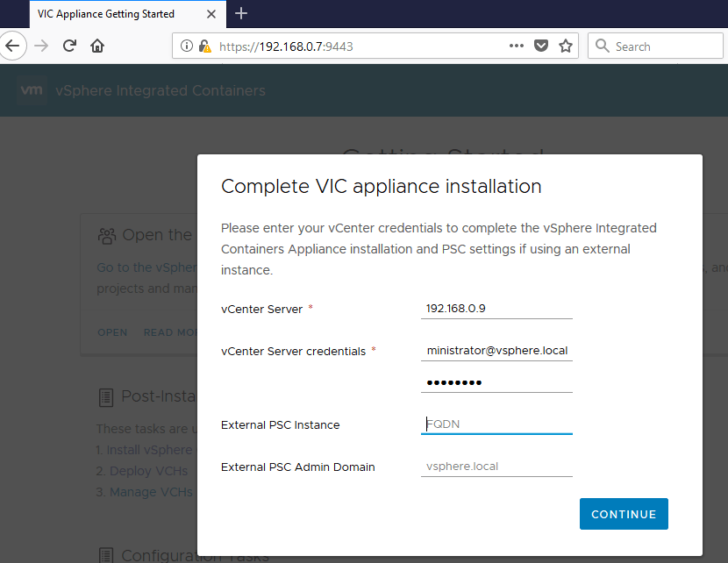Image resolution: width=728 pixels, height=563 pixels.
Task: Click the address bar URL 192.168.0.7:9443
Action: pos(286,46)
